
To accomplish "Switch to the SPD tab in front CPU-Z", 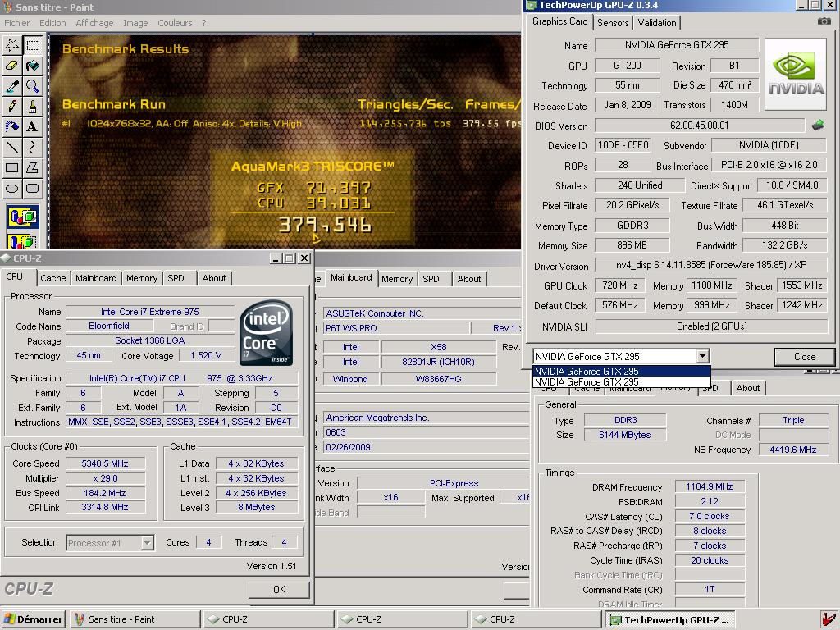I will pyautogui.click(x=176, y=278).
